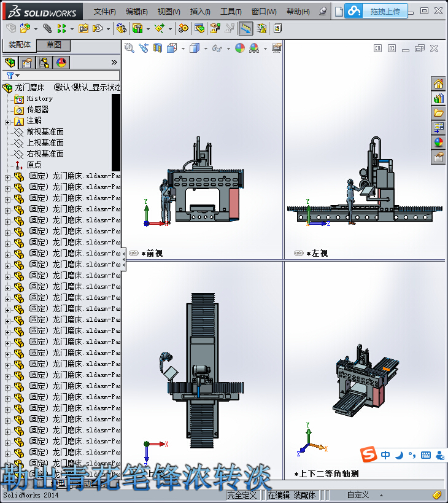
Task: Open Display Style dropdown arrow
Action: pos(206,49)
